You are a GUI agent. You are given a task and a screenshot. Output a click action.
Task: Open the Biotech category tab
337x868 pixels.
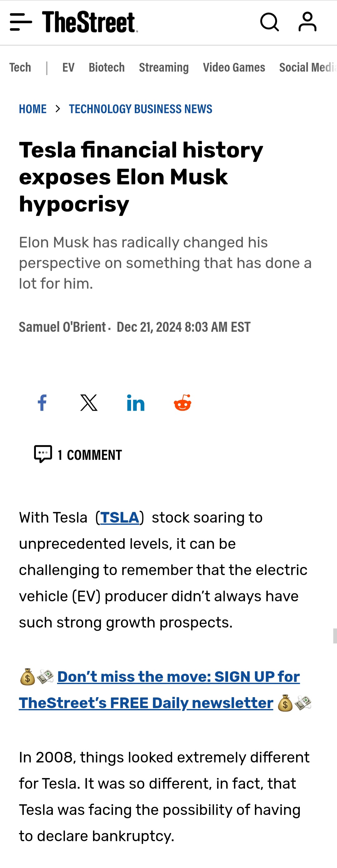107,67
